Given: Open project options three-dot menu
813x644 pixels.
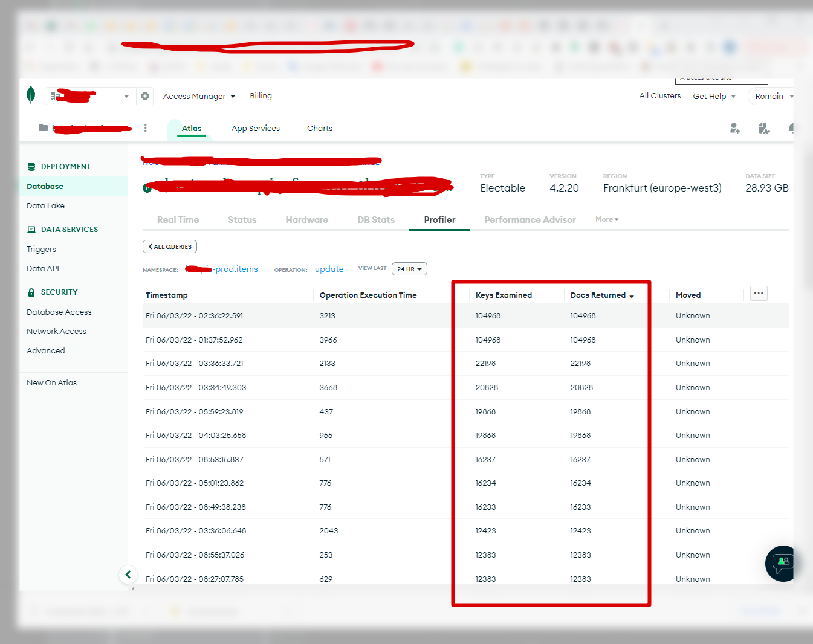Looking at the screenshot, I should point(146,128).
